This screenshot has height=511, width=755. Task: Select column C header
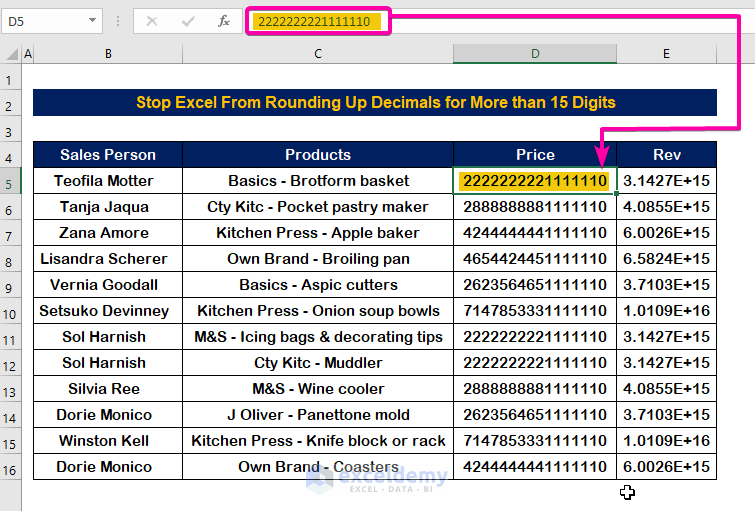318,54
